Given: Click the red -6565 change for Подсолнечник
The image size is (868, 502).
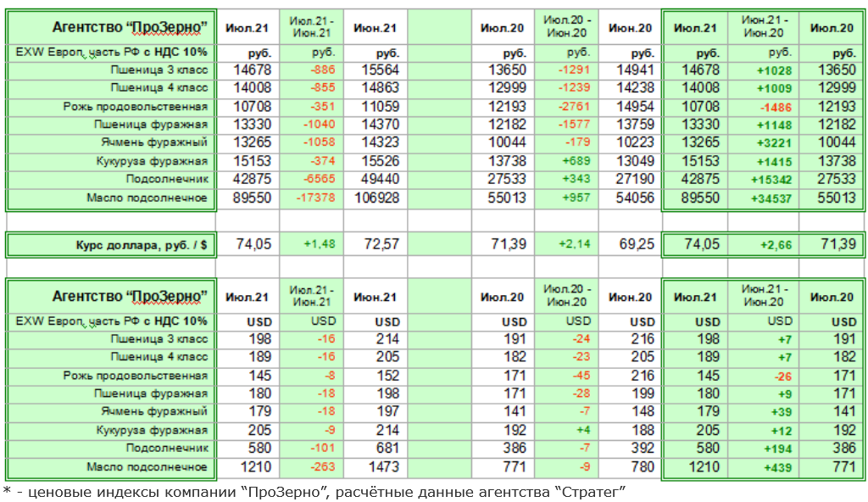Looking at the screenshot, I should (320, 179).
